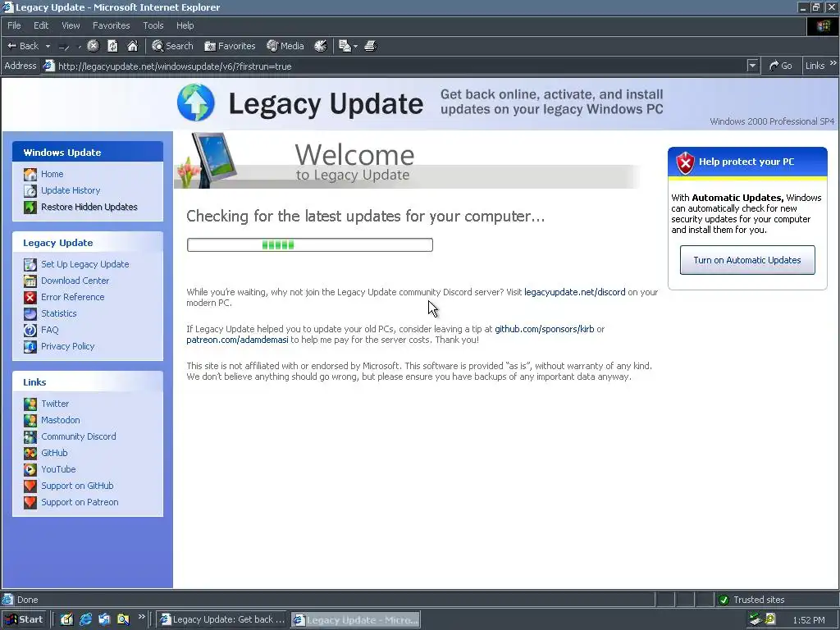Open the Help menu
This screenshot has width=840, height=630.
(x=185, y=25)
